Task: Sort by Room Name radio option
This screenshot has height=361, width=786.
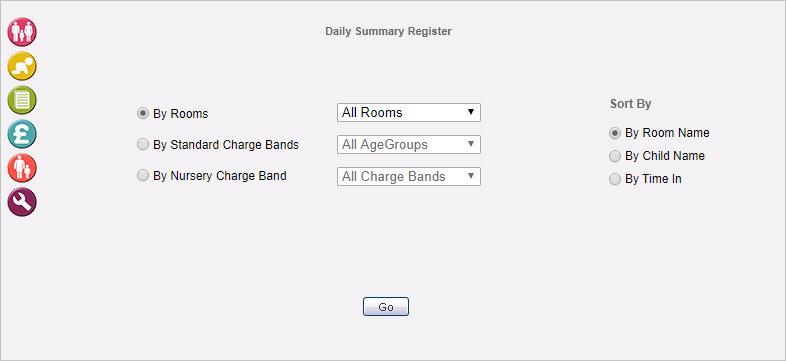Action: click(x=615, y=133)
